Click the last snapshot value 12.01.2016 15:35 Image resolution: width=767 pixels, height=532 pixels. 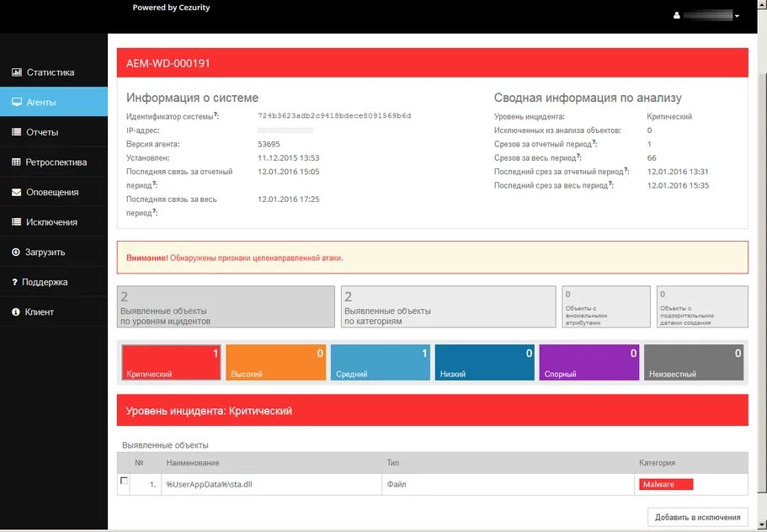[x=678, y=185]
